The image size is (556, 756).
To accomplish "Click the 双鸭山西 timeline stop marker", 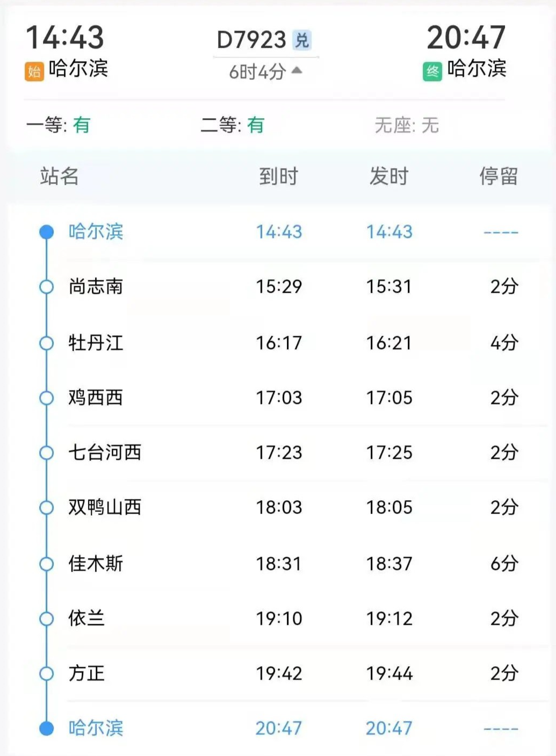I will pyautogui.click(x=47, y=508).
